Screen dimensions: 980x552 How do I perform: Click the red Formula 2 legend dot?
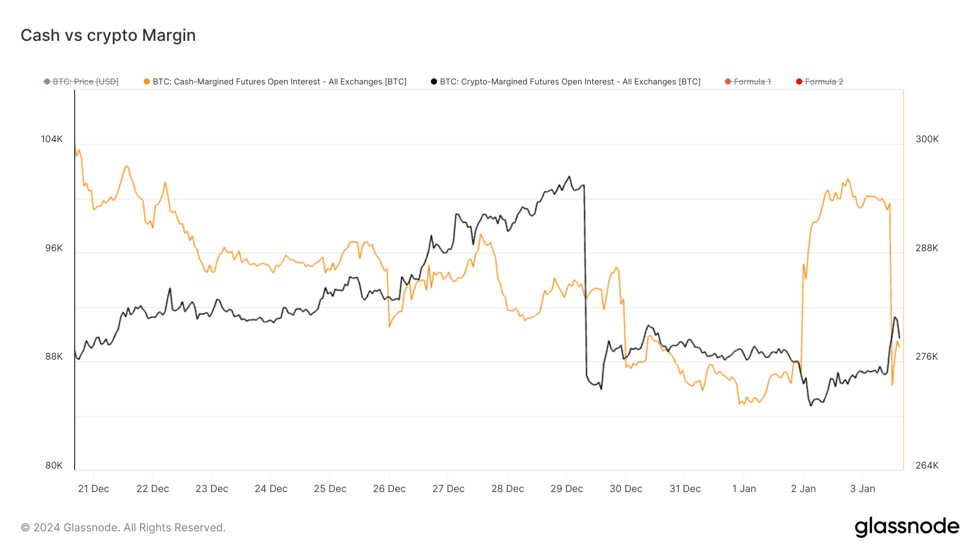[x=799, y=81]
